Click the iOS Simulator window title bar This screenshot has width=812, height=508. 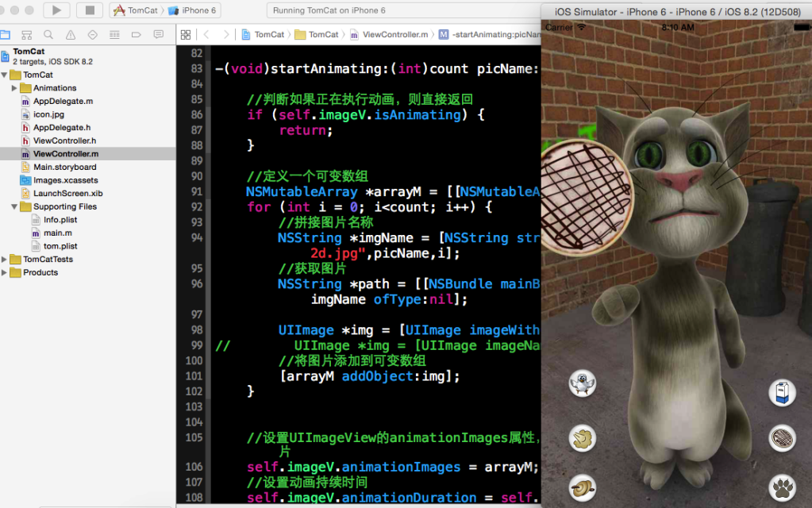pyautogui.click(x=677, y=11)
